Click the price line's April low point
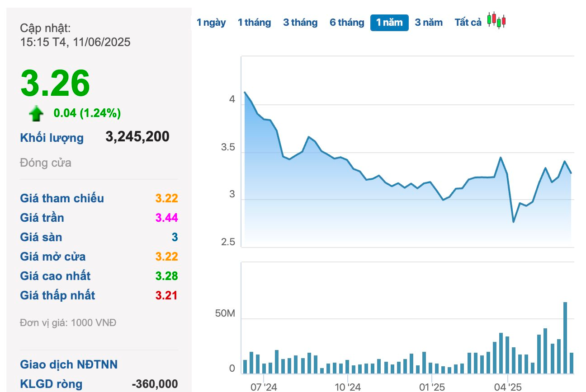 click(513, 222)
